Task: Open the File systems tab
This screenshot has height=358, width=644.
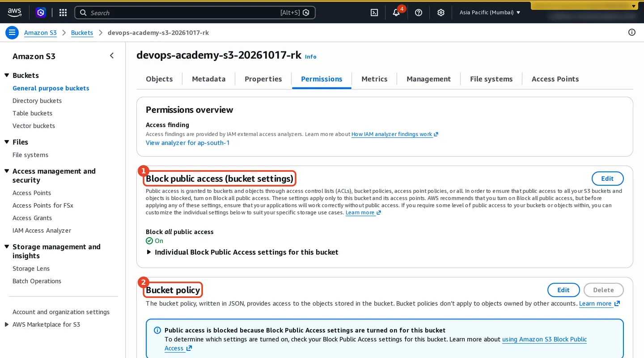Action: [x=491, y=79]
